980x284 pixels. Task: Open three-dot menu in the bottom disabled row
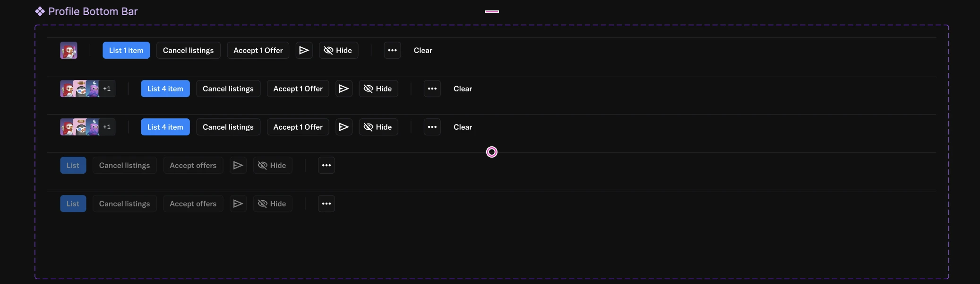(327, 204)
